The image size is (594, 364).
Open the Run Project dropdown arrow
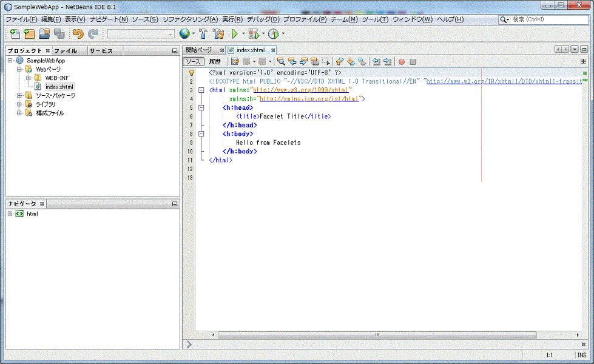point(243,34)
